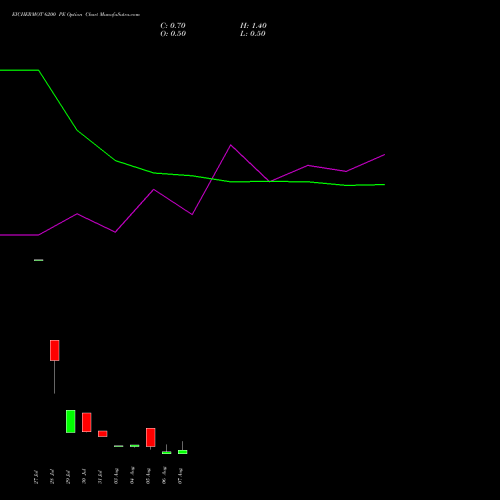This screenshot has width=500, height=500.
Task: Click the 06 Aug date label
Action: click(164, 475)
